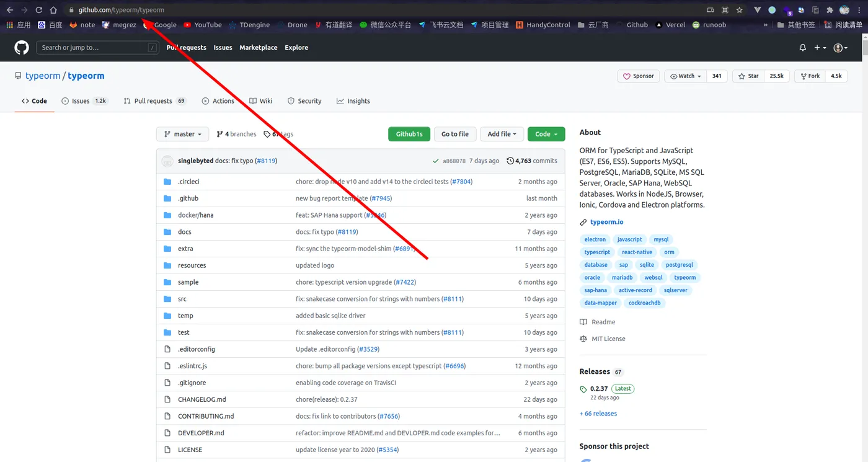Open the test folder icon
Screen dimensions: 868x462
coord(167,332)
